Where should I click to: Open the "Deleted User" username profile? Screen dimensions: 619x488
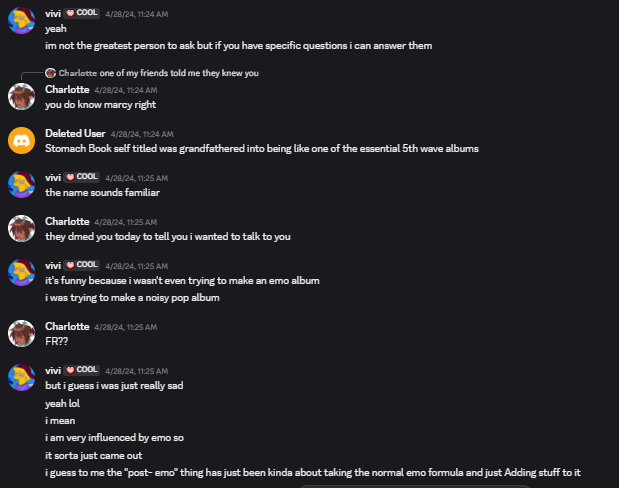[74, 133]
